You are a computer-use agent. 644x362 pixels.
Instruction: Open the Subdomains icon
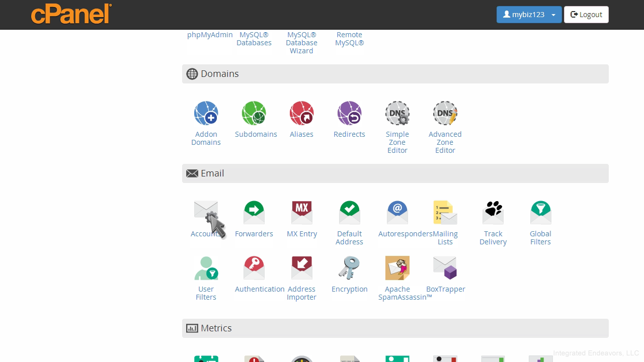pos(254,113)
